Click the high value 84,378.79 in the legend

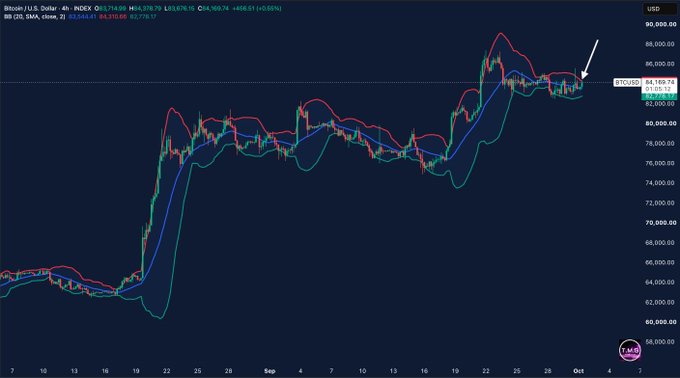[147, 8]
